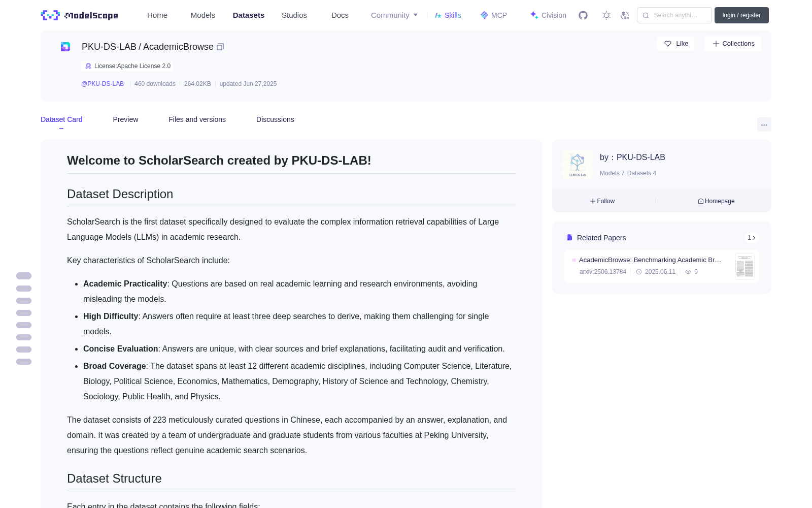
Task: Jump using the topmost left outline marker
Action: click(24, 276)
